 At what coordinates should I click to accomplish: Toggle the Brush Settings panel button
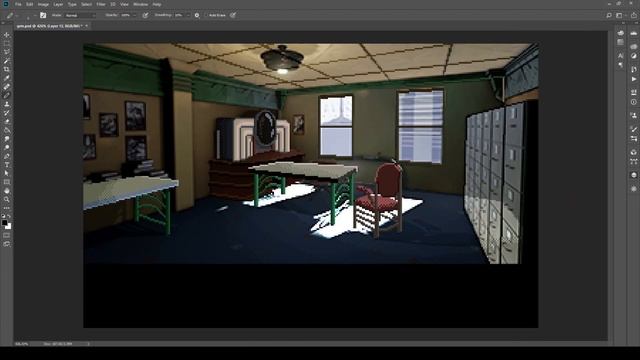(x=43, y=15)
